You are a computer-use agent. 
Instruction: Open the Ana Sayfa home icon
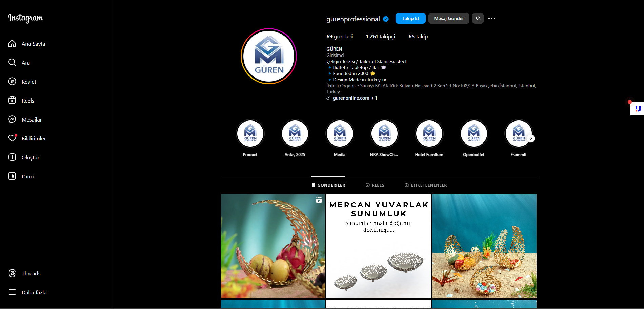12,44
